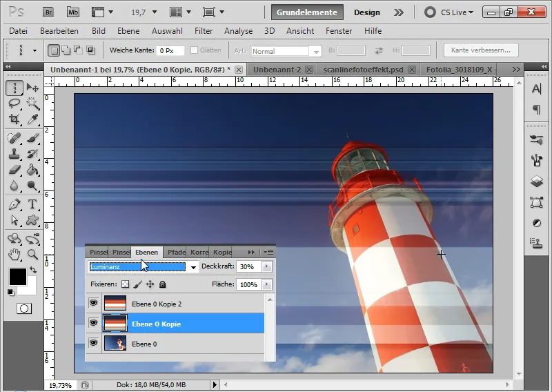Open the Filter menu
The image size is (552, 392).
[x=204, y=31]
